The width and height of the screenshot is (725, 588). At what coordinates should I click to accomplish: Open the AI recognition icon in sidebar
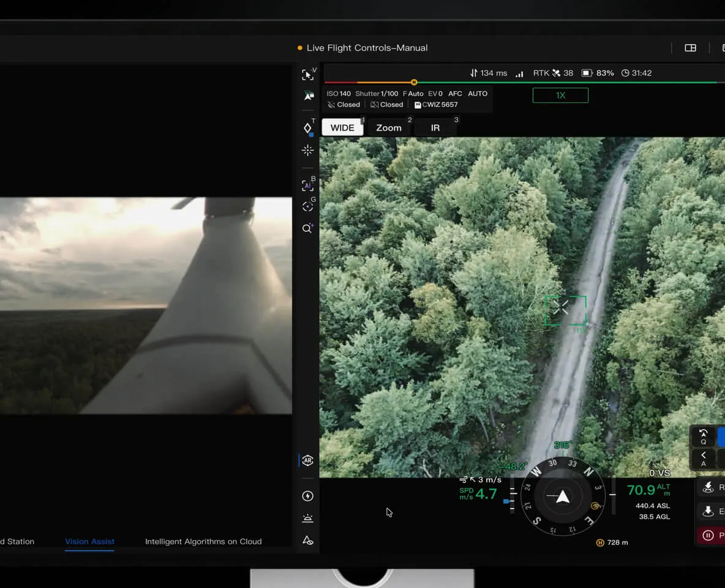point(307,186)
